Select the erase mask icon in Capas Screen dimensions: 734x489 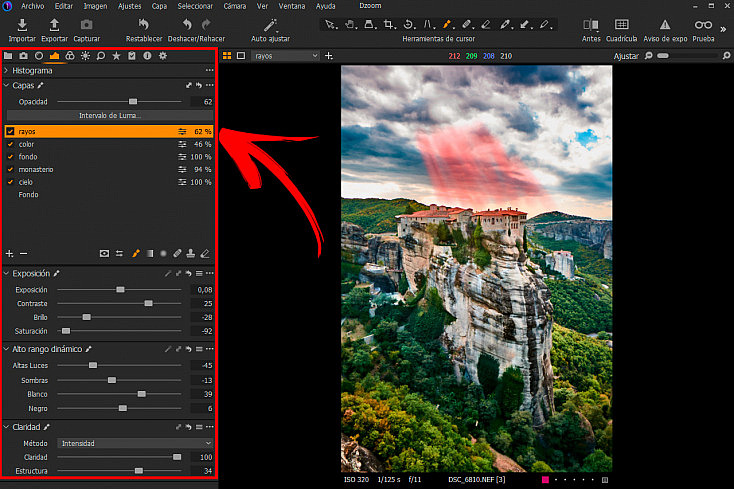point(205,254)
